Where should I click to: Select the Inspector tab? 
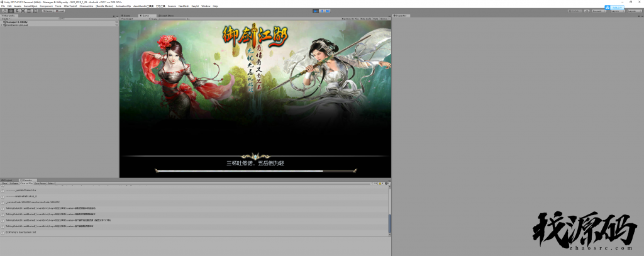401,16
